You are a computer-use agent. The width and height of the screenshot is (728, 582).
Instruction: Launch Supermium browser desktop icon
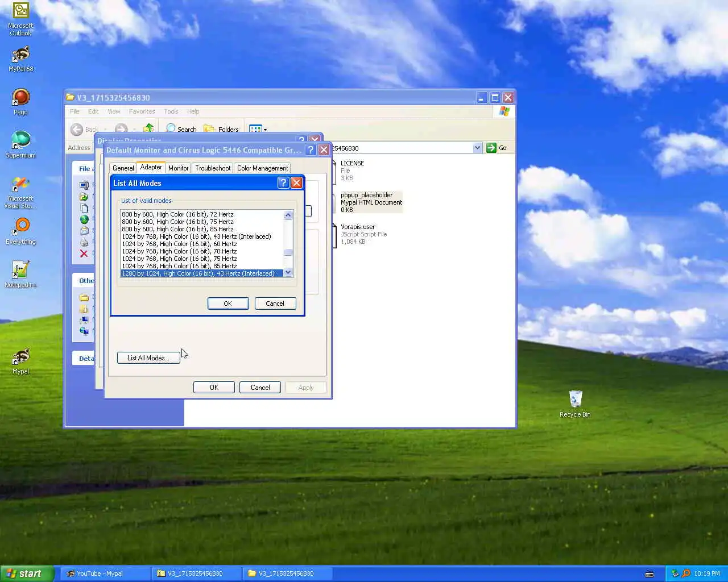[20, 144]
